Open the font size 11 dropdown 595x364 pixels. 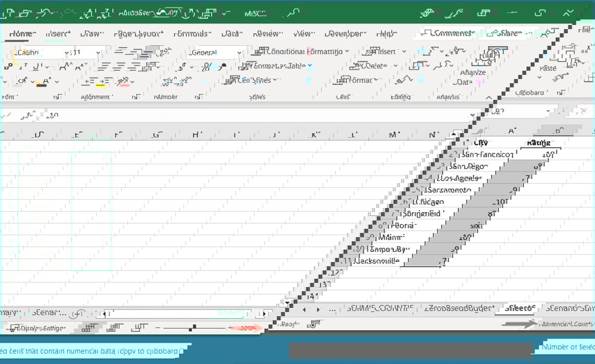tap(98, 53)
